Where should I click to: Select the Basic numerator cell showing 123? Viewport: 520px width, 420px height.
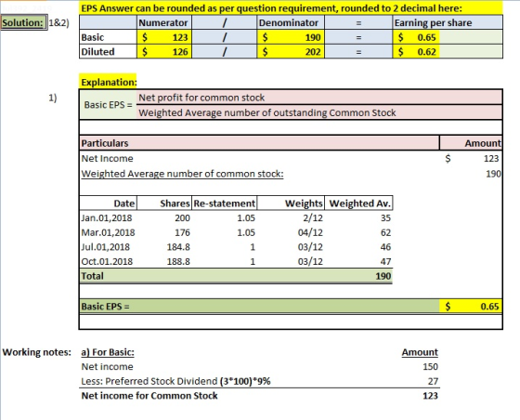click(164, 37)
